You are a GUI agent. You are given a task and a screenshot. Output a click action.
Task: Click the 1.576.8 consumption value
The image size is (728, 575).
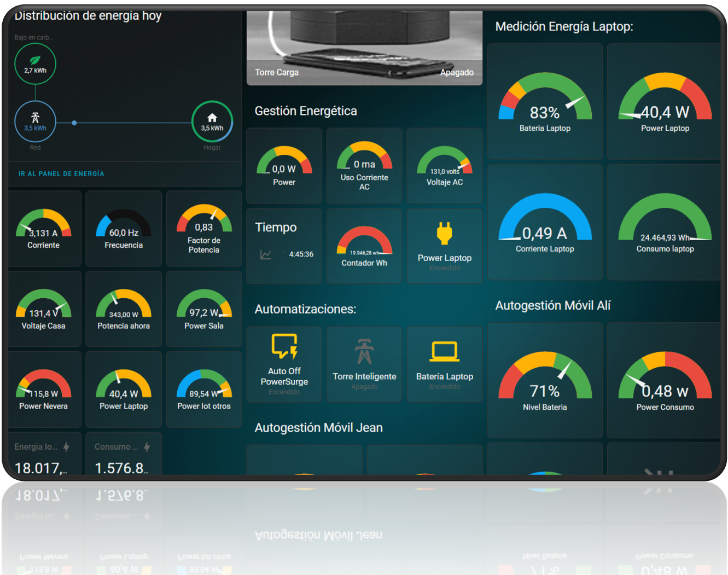(121, 468)
